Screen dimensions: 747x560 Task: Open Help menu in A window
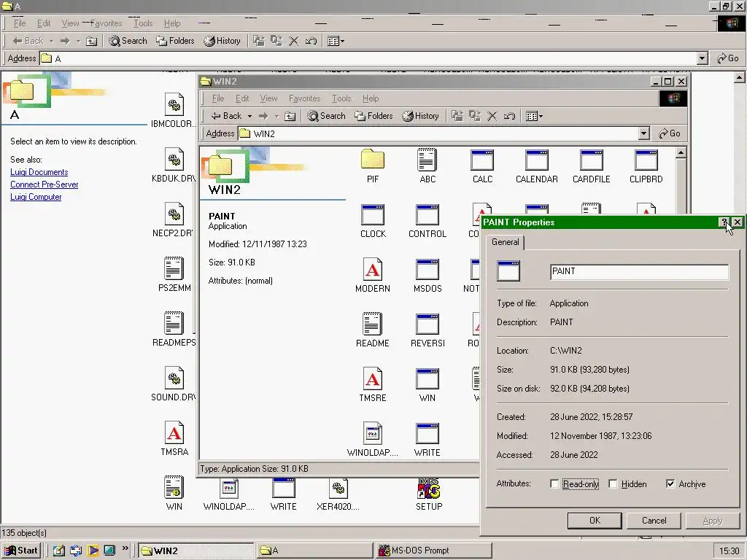point(172,23)
